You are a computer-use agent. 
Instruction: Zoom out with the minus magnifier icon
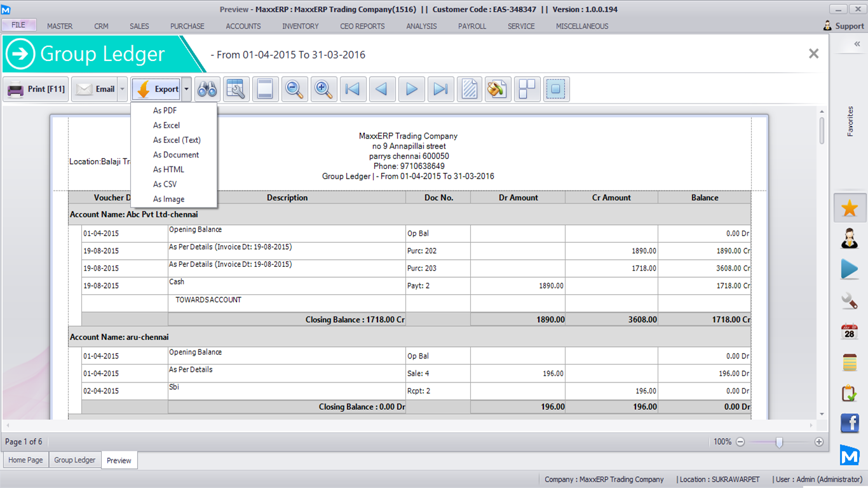(294, 90)
